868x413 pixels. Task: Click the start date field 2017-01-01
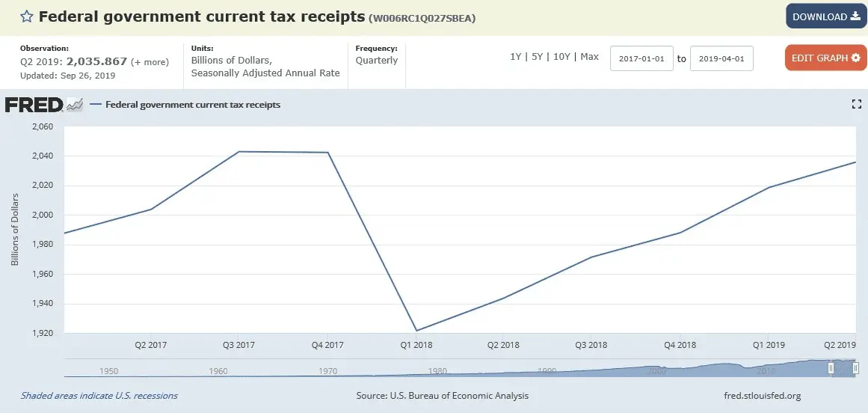pos(641,58)
